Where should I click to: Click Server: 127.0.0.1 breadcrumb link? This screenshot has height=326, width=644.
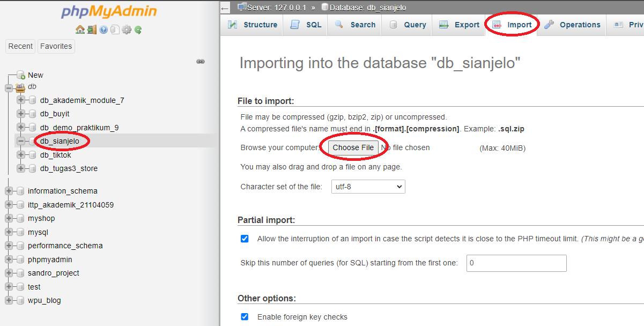[x=277, y=8]
